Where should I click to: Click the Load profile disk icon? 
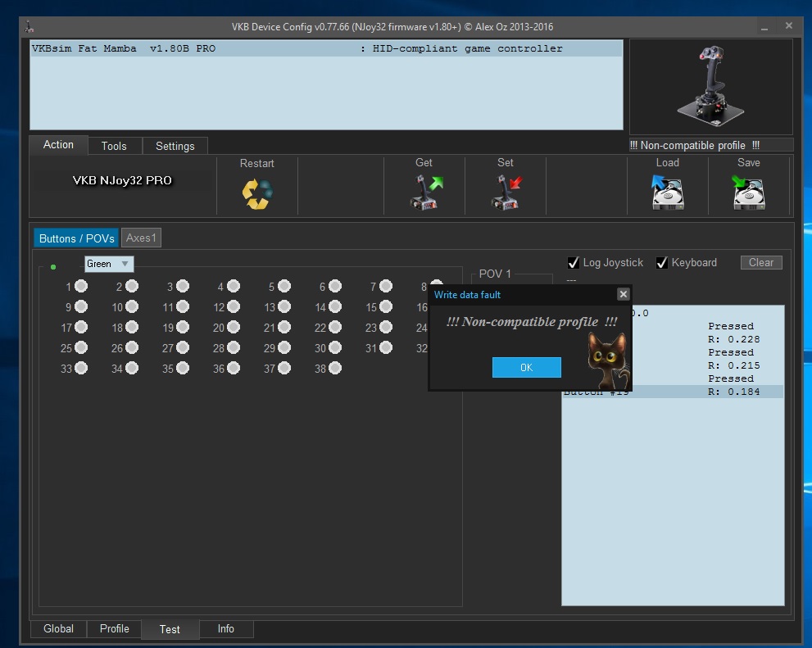click(667, 193)
